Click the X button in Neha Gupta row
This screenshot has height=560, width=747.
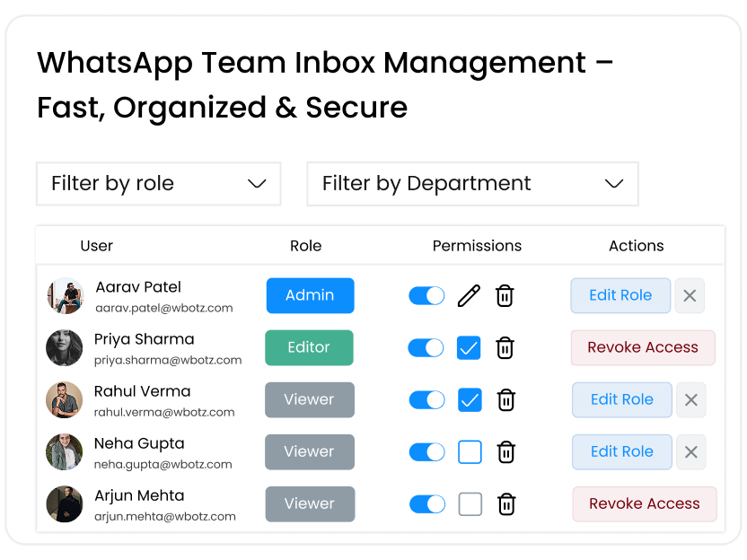[x=691, y=452]
